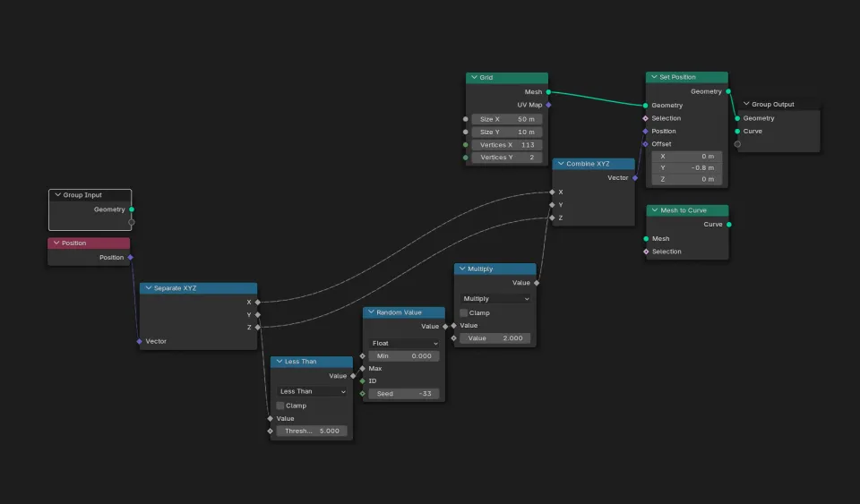Viewport: 860px width, 504px height.
Task: Click the empty Group Input output socket
Action: (x=132, y=222)
